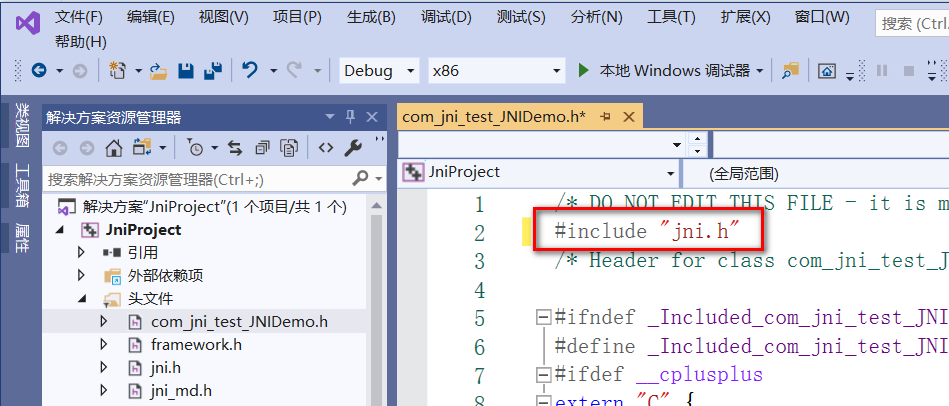Screen dimensions: 949x406
Task: Open view switcher dropdown arrow
Action: (x=162, y=148)
